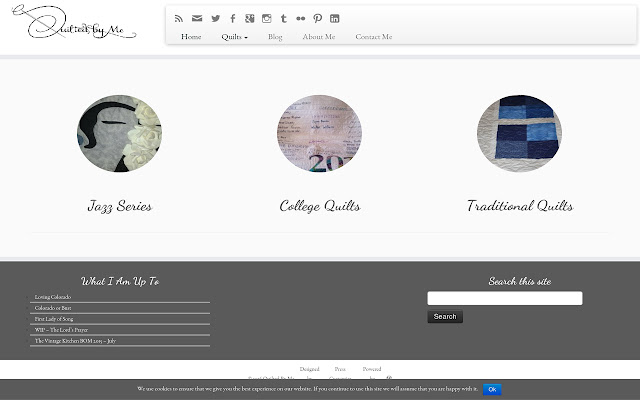Open the About Me page
Image resolution: width=640 pixels, height=400 pixels.
tap(319, 37)
